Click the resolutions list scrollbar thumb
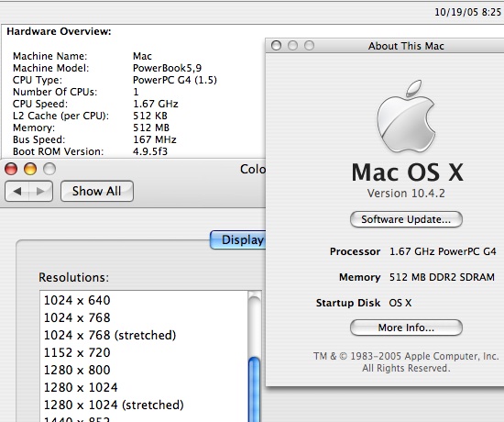Image resolution: width=504 pixels, height=422 pixels. click(x=255, y=390)
